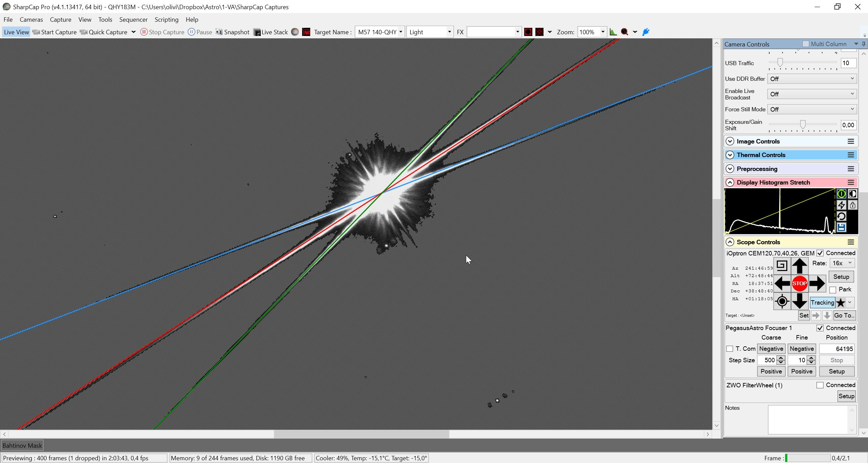Click the red STOP scope button
The width and height of the screenshot is (868, 463).
click(800, 284)
